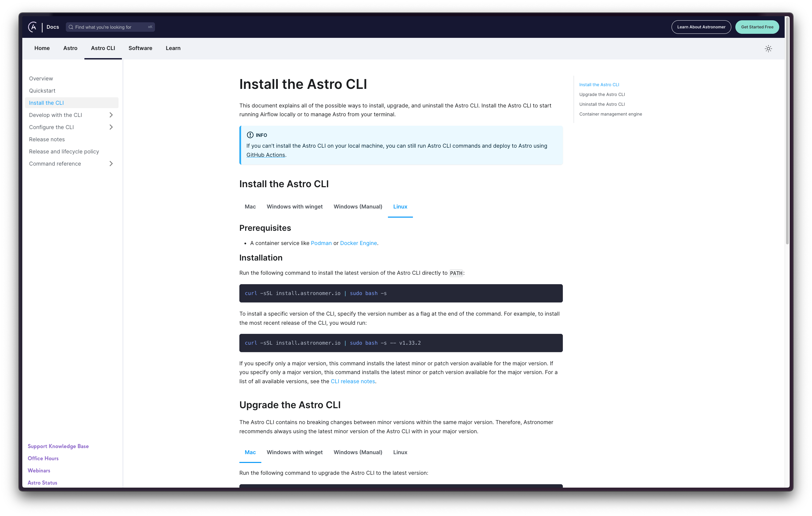Follow the GitHub Actions link

point(266,155)
